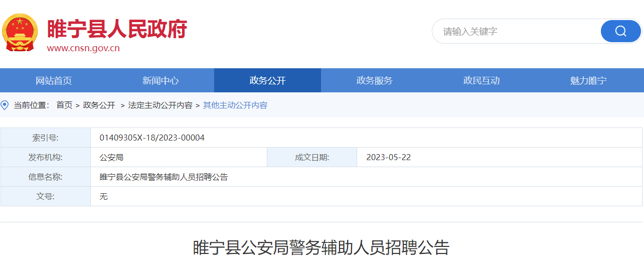Select 政务公开 navigation tab
644x263 pixels.
(x=267, y=80)
